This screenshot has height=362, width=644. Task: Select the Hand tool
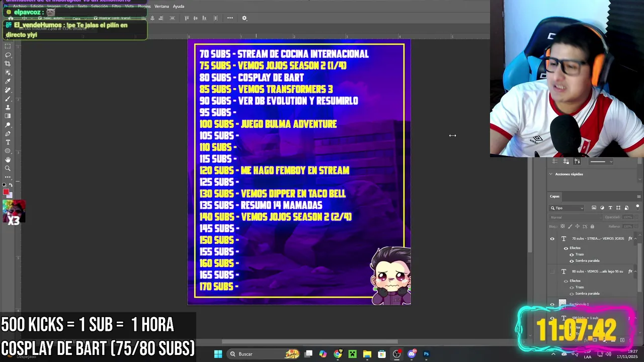(8, 160)
